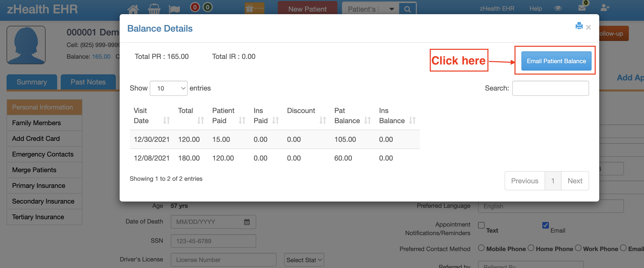This screenshot has height=268, width=644.
Task: Switch to the Summary tab
Action: pos(32,82)
